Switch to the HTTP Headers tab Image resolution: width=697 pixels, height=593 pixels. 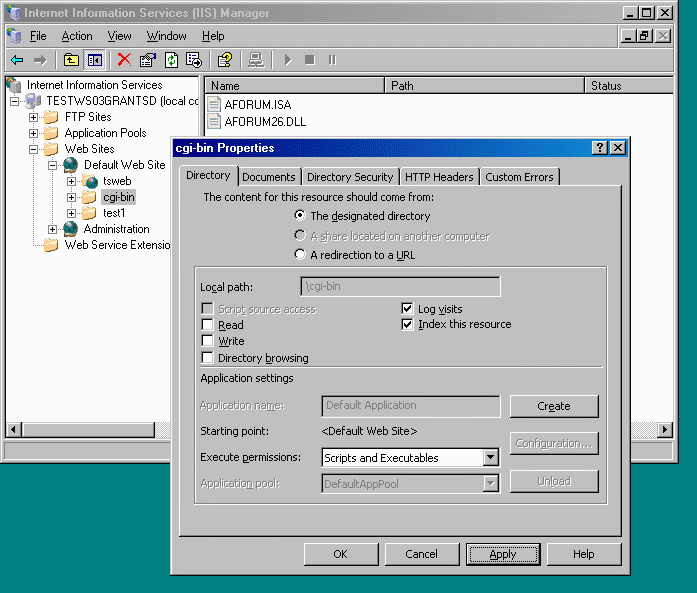[x=439, y=177]
